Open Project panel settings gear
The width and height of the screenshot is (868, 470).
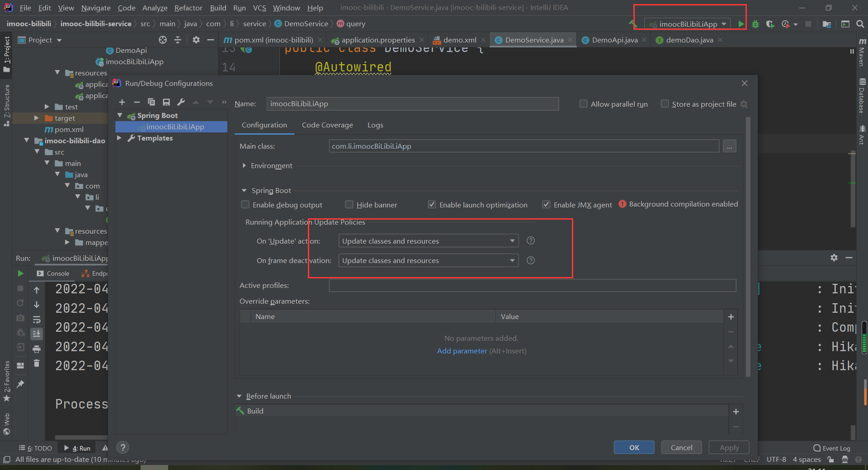point(196,40)
